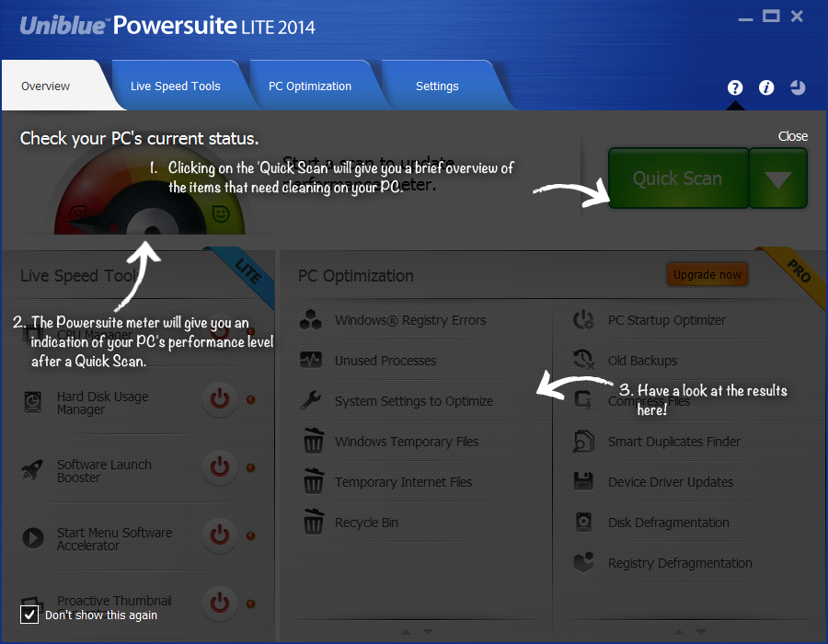Toggle Software Launch Booster power button
828x644 pixels.
[220, 467]
